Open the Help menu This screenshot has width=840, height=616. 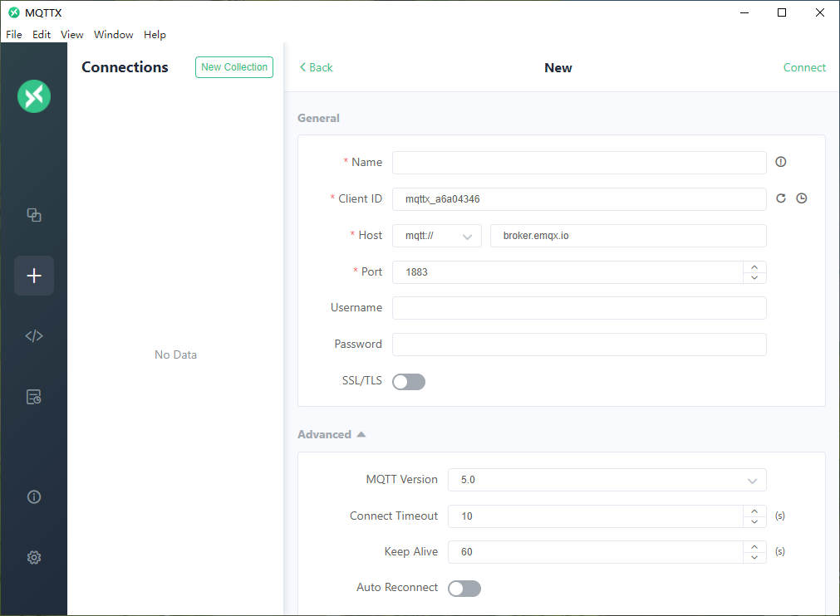click(155, 35)
